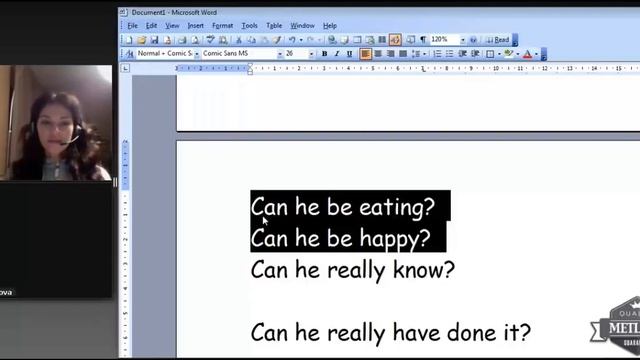
Task: Click the Print icon
Action: [182, 40]
